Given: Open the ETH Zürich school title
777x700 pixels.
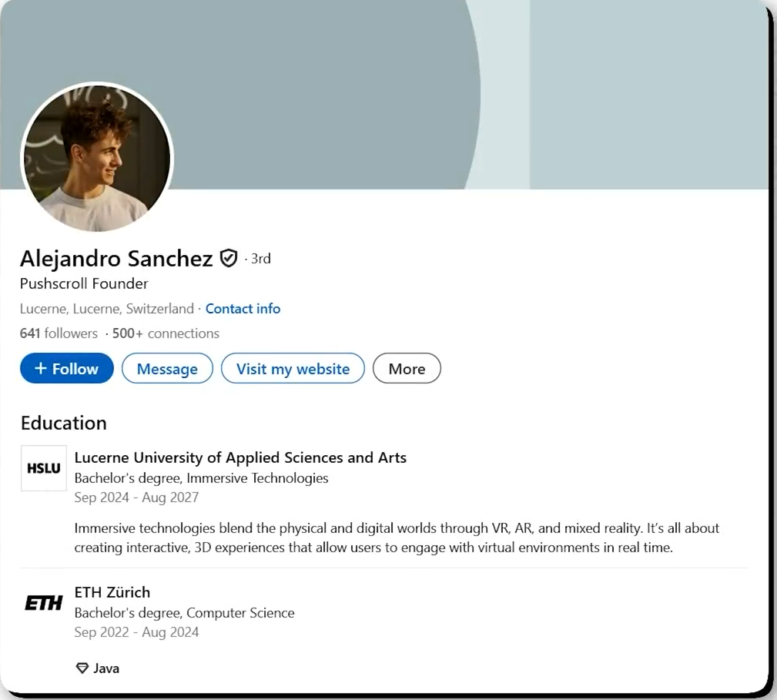Looking at the screenshot, I should tap(112, 592).
